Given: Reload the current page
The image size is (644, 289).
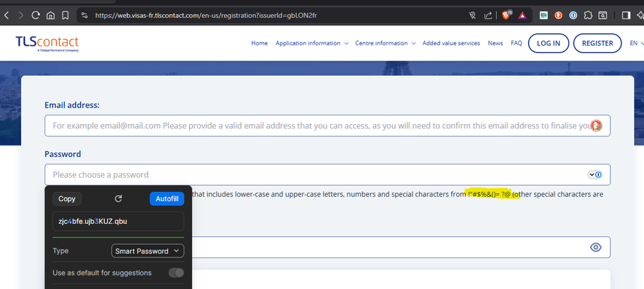Looking at the screenshot, I should 35,14.
